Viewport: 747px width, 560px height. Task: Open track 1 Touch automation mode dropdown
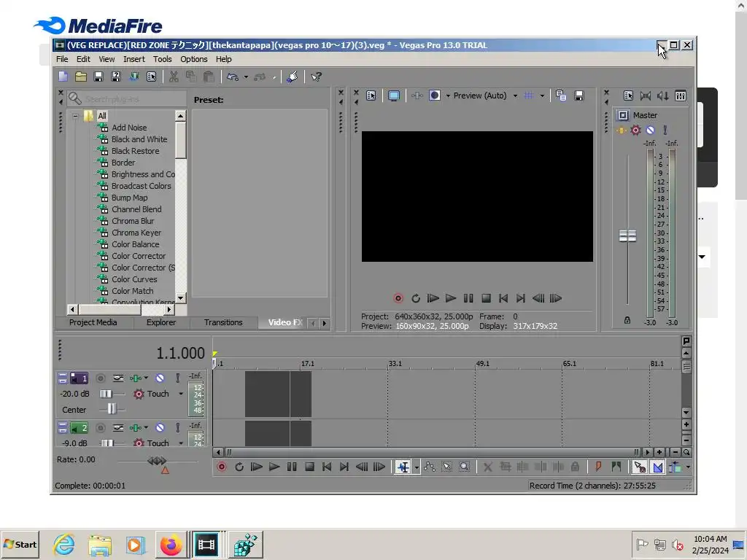181,394
